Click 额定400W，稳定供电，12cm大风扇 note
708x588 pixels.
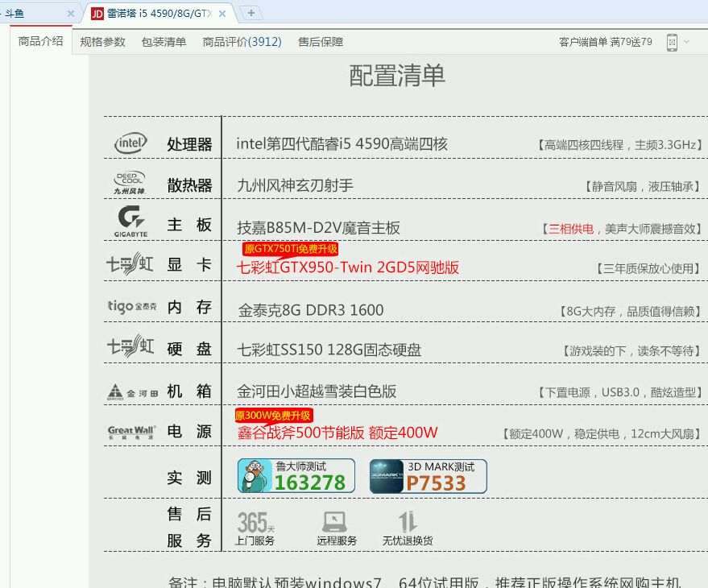coord(602,434)
